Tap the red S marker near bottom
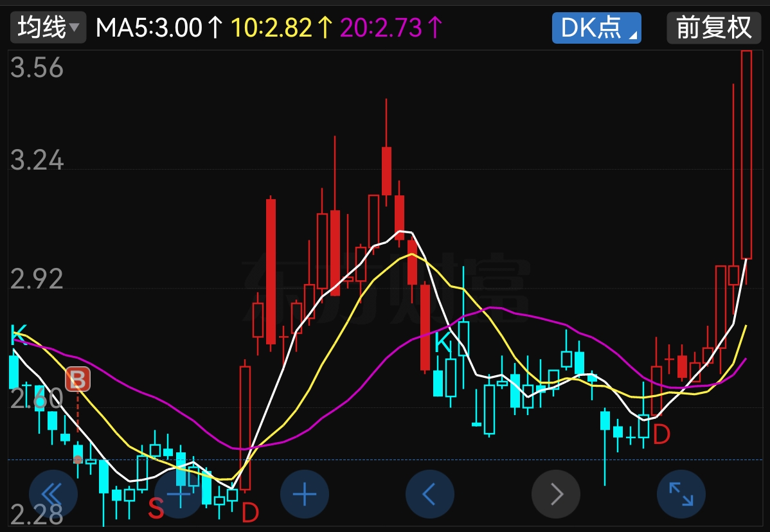Viewport: 770px width, 532px height. click(156, 508)
